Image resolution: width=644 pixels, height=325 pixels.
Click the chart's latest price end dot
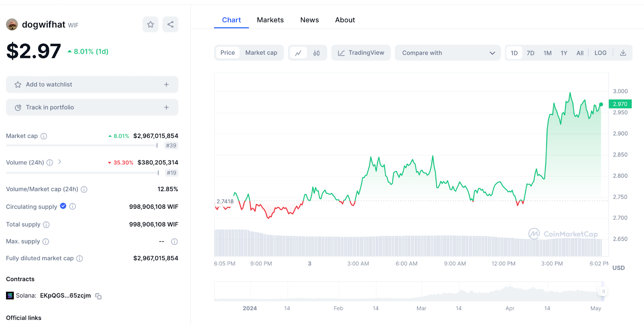coord(601,104)
